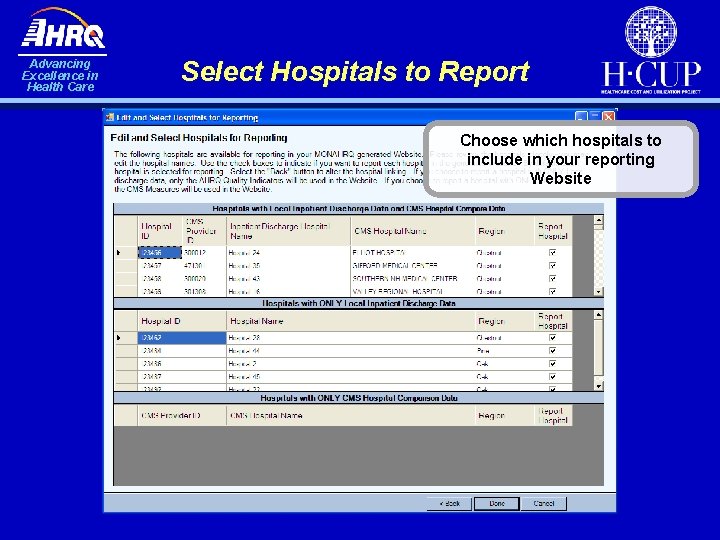Click the Back button

(450, 504)
